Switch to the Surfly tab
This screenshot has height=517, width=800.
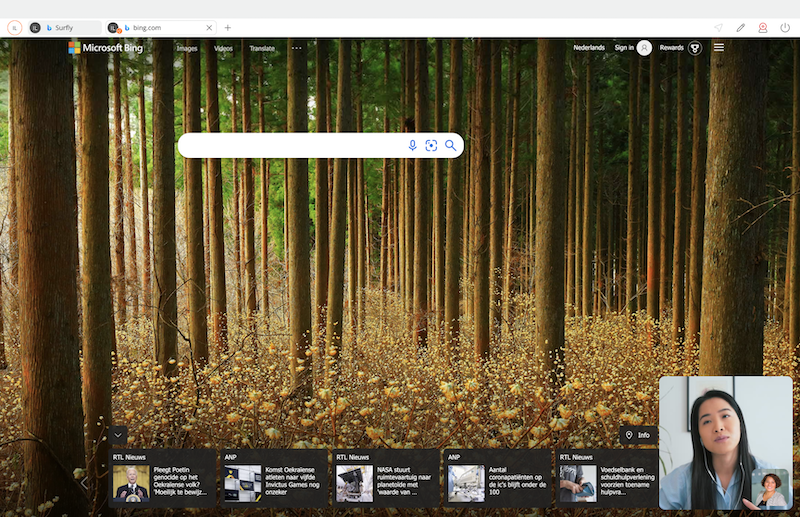pos(63,28)
